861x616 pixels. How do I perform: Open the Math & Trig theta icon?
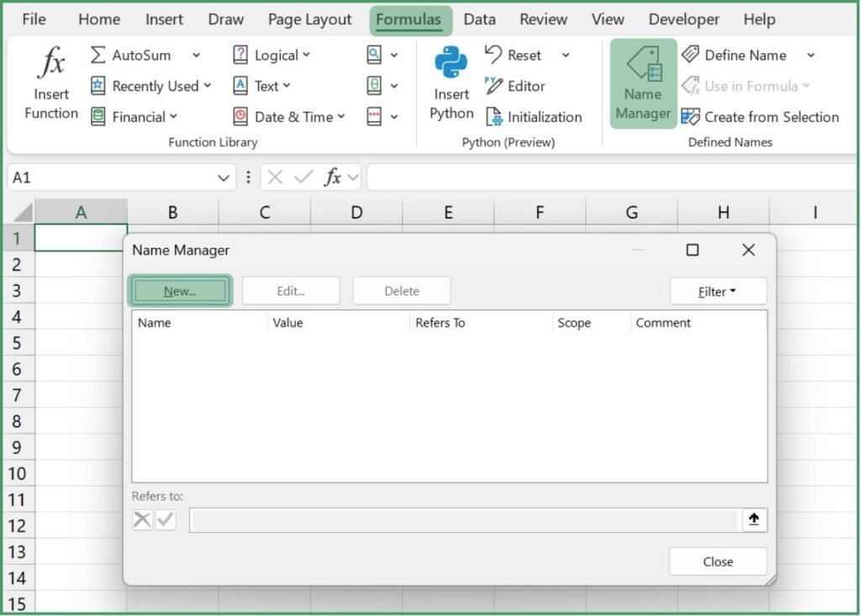[374, 86]
